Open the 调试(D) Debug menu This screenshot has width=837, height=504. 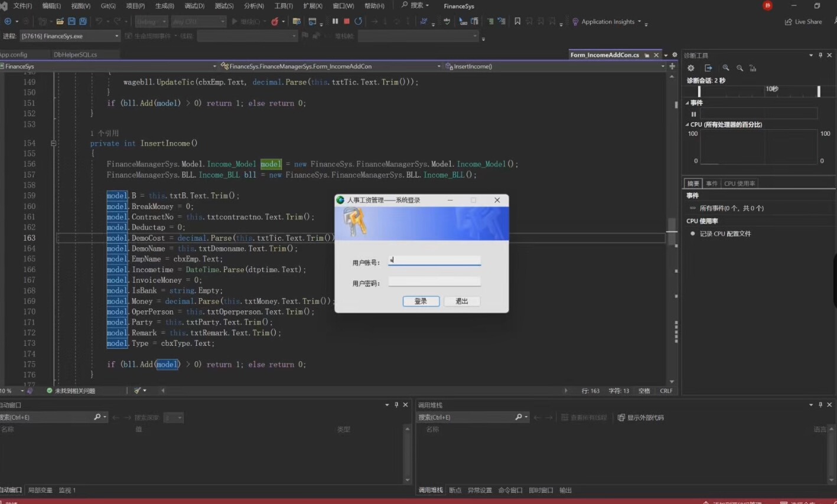pyautogui.click(x=194, y=6)
